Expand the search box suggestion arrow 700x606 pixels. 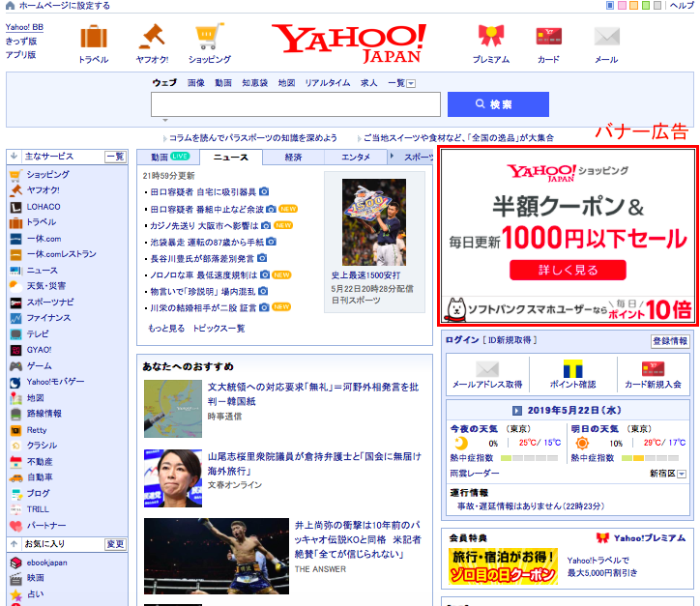165,120
